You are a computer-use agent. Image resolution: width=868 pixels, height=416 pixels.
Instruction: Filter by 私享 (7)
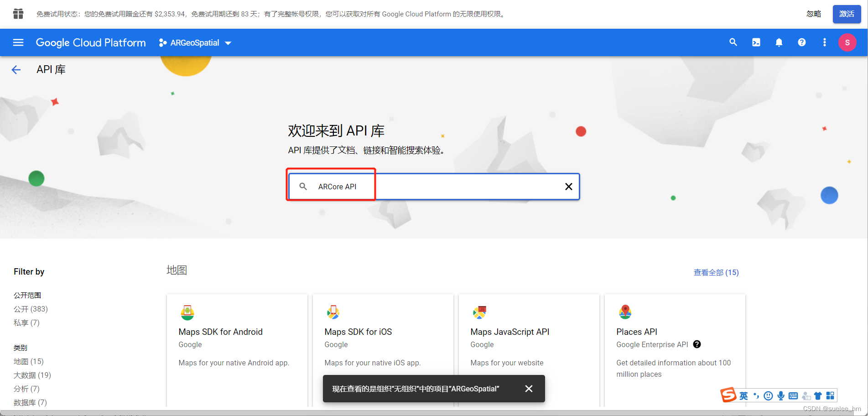[26, 322]
